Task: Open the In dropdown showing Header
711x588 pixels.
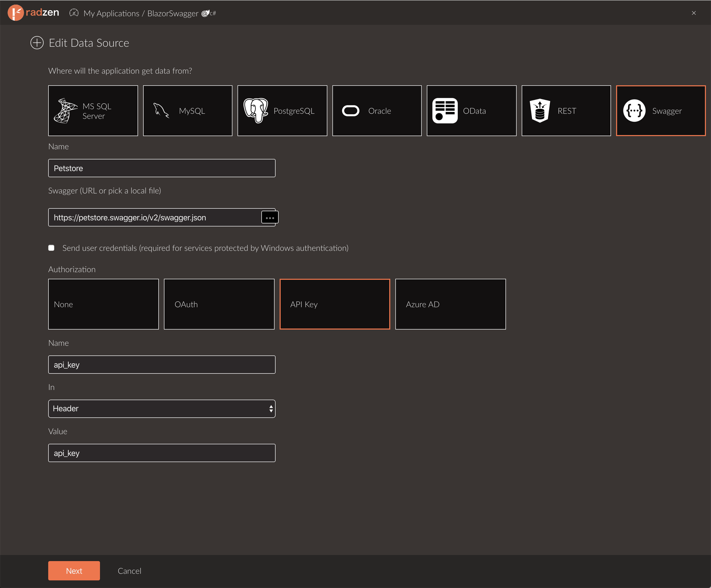Action: click(162, 409)
